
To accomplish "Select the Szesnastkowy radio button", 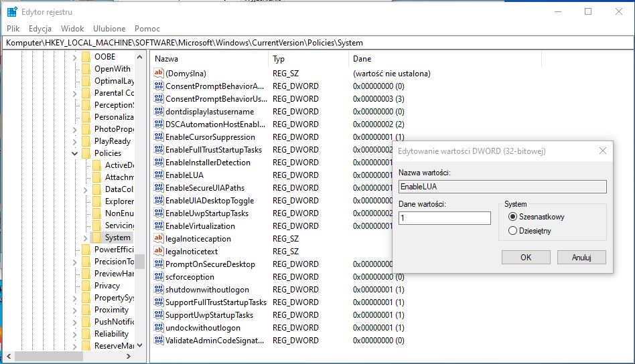I will pos(512,217).
